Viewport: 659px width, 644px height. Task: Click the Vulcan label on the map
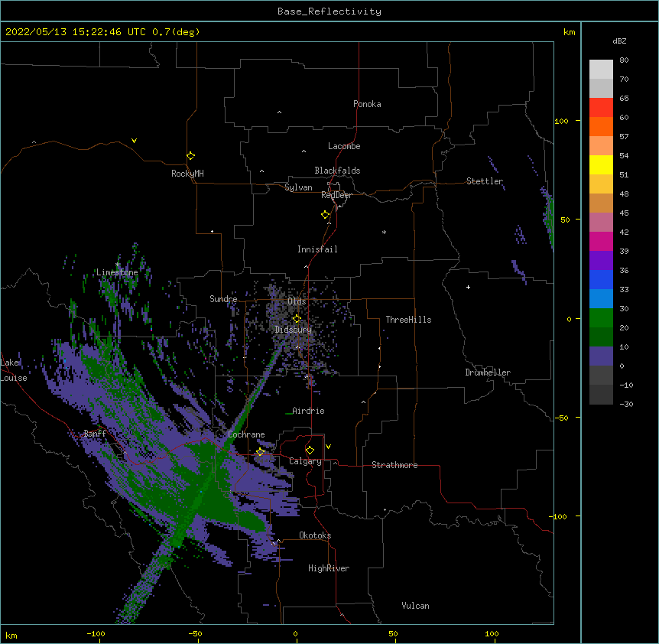[x=415, y=606]
